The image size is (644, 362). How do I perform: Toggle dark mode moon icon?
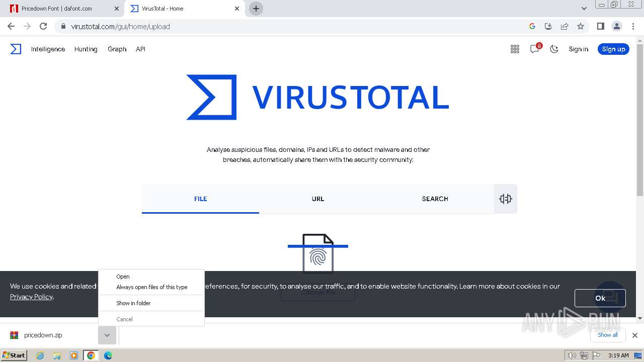coord(554,49)
